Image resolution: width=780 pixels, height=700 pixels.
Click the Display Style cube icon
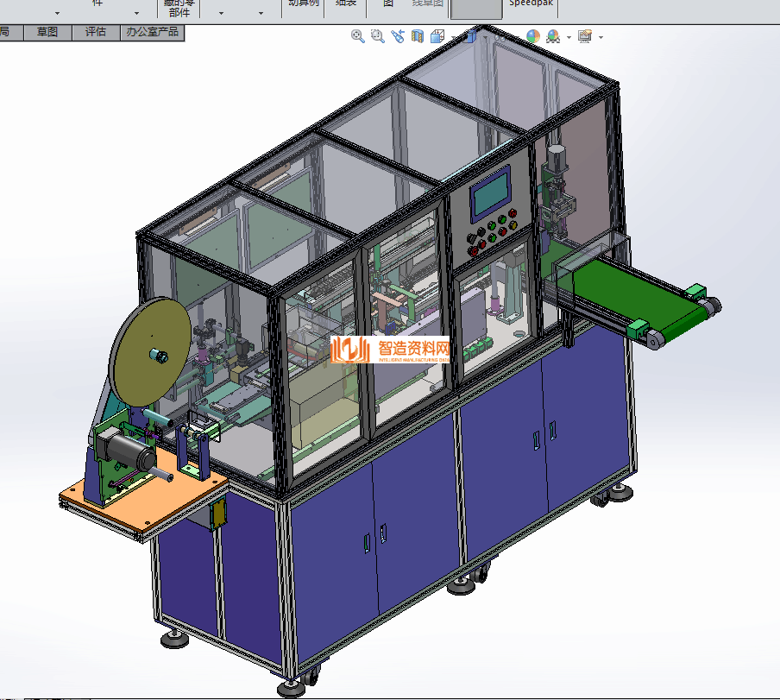[x=469, y=36]
